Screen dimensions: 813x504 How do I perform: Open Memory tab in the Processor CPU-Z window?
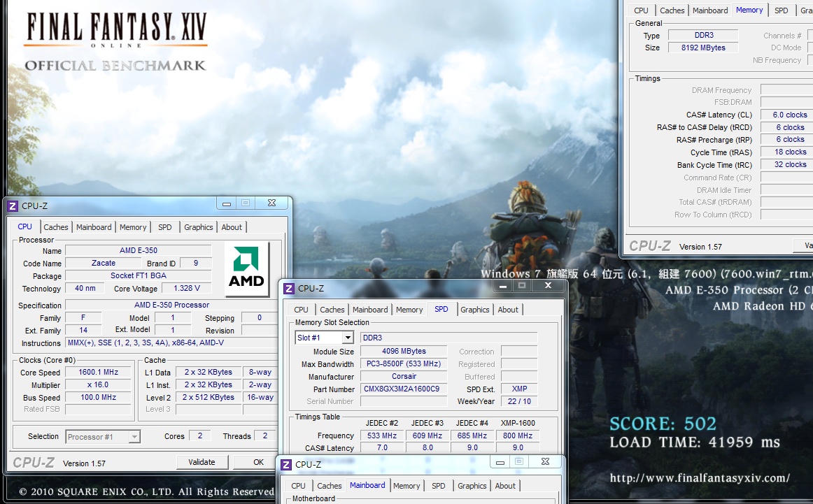click(133, 227)
